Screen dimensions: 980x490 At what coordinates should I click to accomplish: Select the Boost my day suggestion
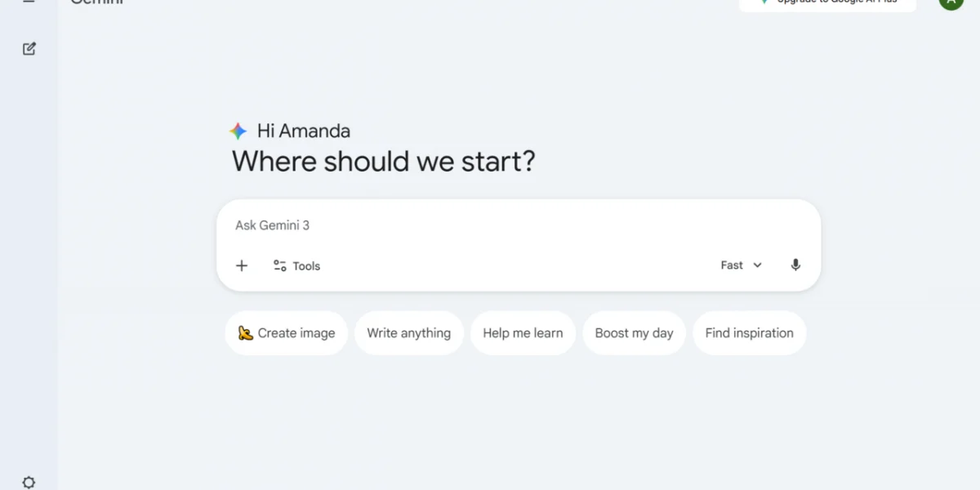(635, 333)
